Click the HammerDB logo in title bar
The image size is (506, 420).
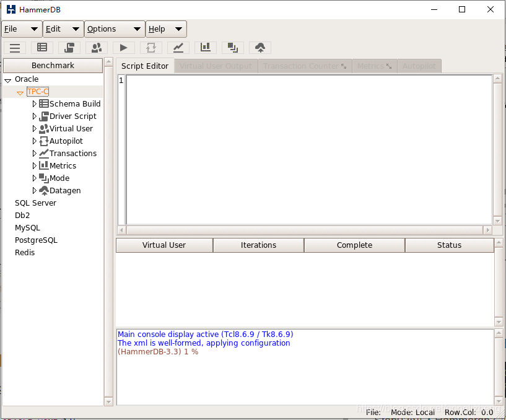[11, 9]
